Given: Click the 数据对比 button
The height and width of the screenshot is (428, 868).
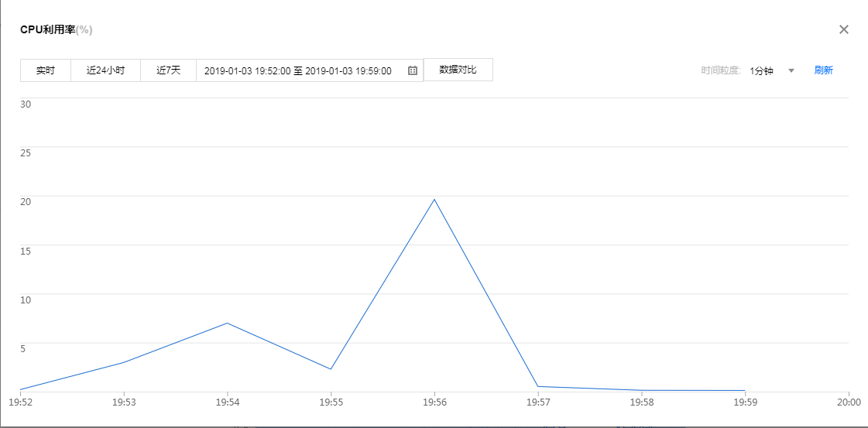Looking at the screenshot, I should point(458,70).
